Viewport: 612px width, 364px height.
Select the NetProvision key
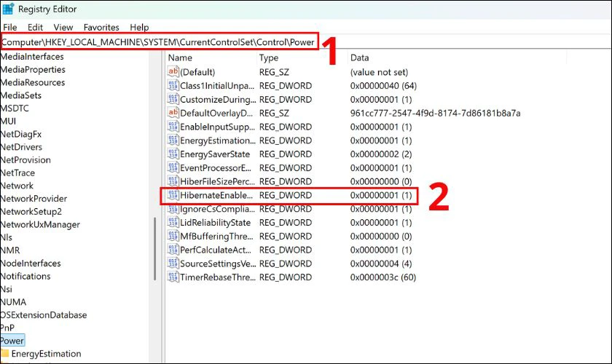pyautogui.click(x=25, y=160)
